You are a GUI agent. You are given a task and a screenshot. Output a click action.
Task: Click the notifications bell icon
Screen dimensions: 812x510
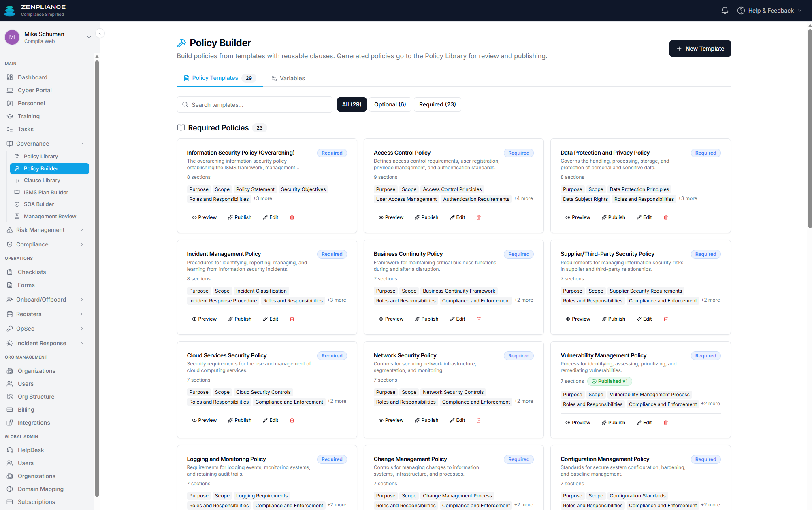725,10
